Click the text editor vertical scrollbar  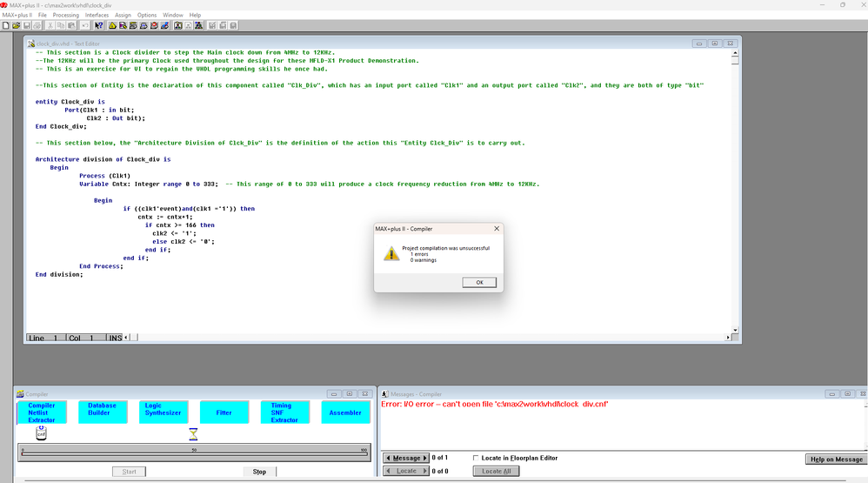(735, 191)
